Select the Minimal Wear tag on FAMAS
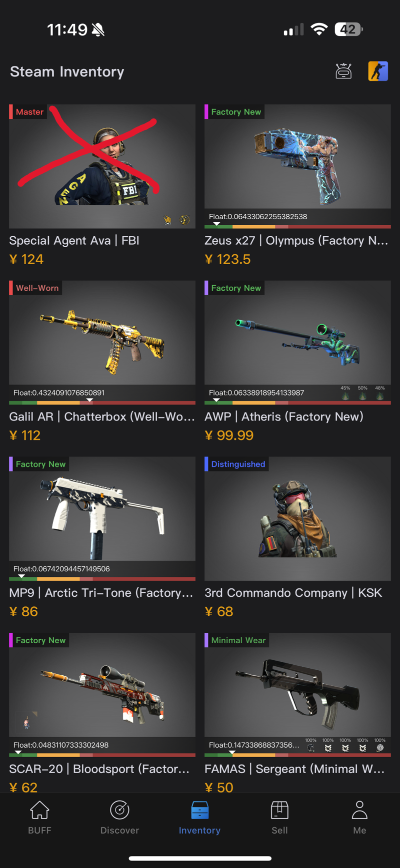 tap(238, 640)
